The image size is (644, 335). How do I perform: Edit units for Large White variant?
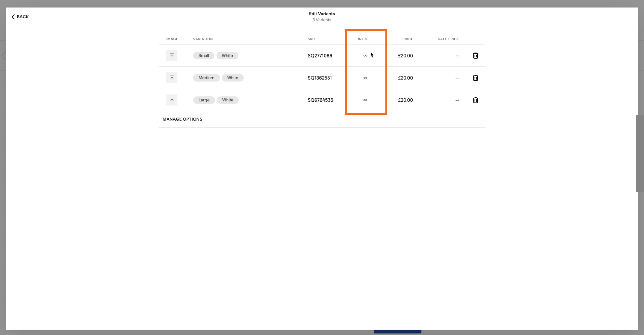pos(365,100)
